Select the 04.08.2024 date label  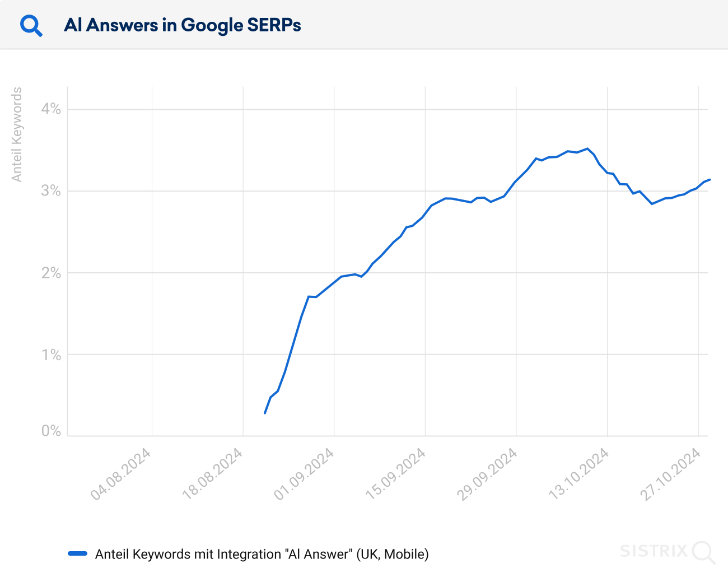tap(121, 474)
